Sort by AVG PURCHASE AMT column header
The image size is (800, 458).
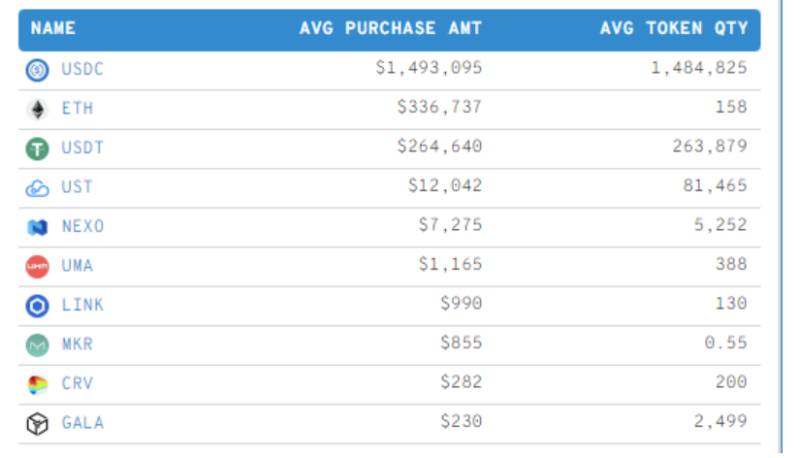point(390,28)
